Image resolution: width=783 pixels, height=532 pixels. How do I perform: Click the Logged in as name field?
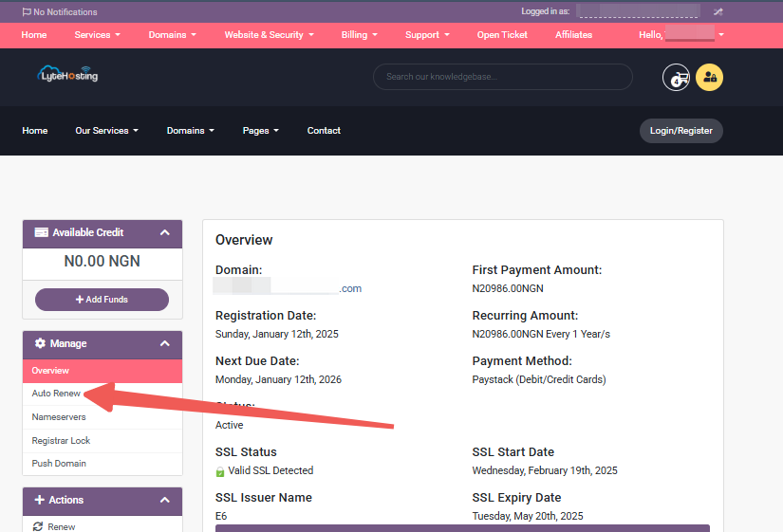pyautogui.click(x=640, y=11)
